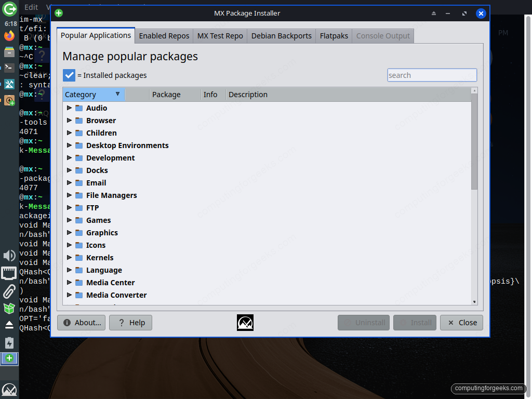
Task: Click the volume speaker icon in panel
Action: coord(9,256)
